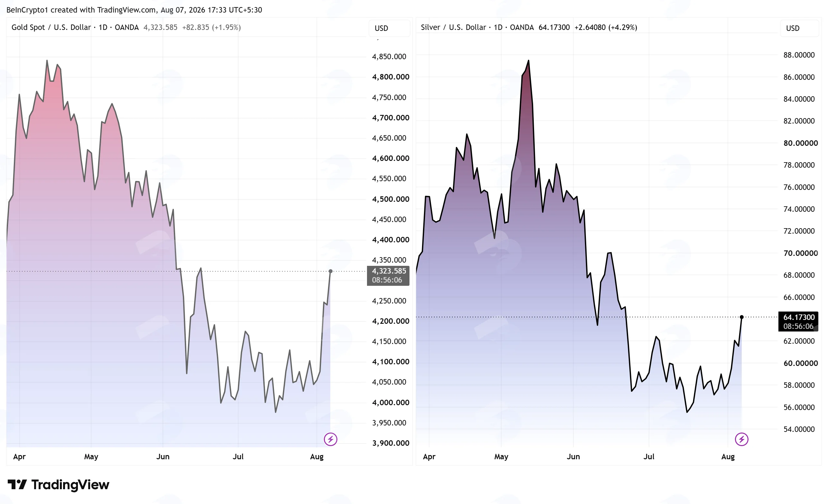This screenshot has height=504, width=828.
Task: Click the Gold Spot / U.S. Dollar title
Action: pos(51,27)
